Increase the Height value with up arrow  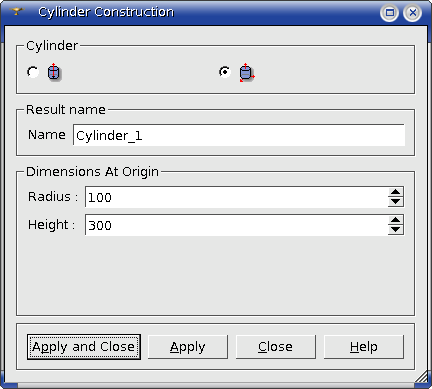tap(396, 220)
